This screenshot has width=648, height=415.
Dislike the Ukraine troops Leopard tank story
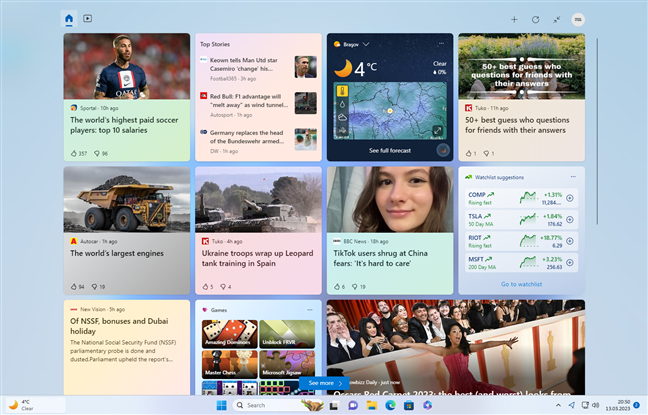point(226,286)
